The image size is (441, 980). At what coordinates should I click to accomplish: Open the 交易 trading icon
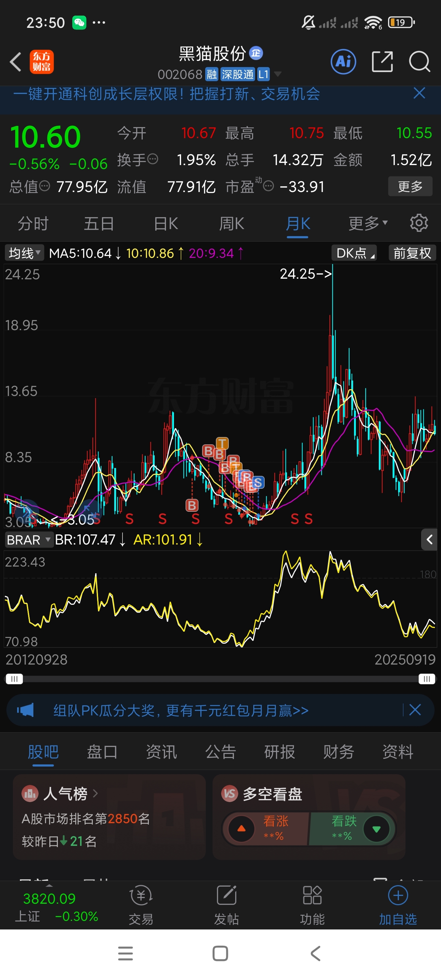pos(141,905)
